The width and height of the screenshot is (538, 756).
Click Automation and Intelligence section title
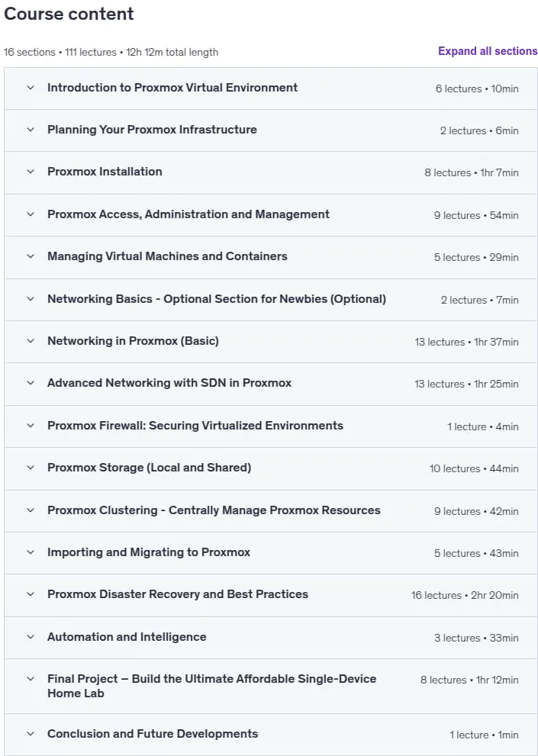coord(127,637)
